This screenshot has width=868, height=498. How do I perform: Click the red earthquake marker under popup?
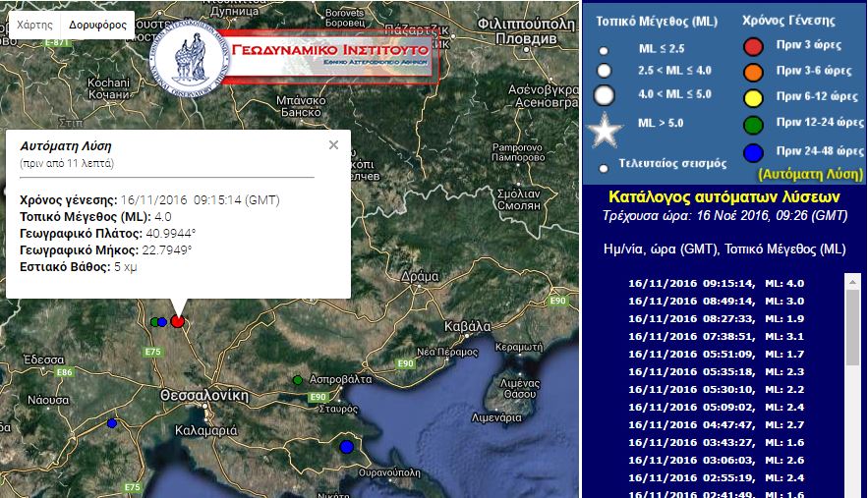(177, 320)
